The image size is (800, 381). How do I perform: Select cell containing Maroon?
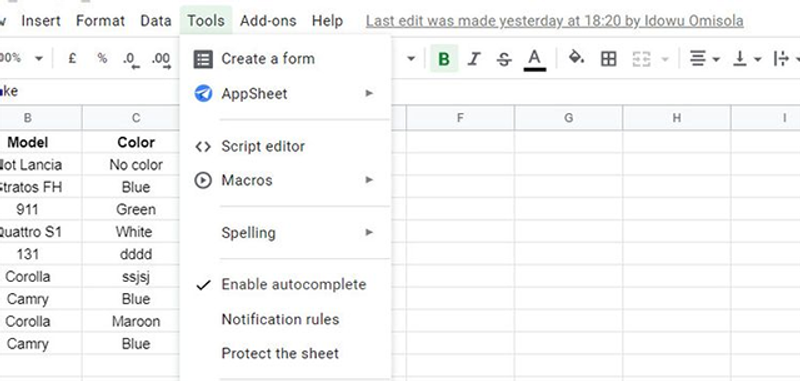(x=136, y=321)
